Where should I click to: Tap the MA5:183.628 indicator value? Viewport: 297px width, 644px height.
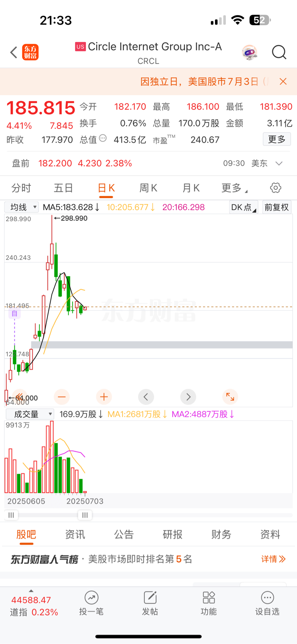pos(71,207)
